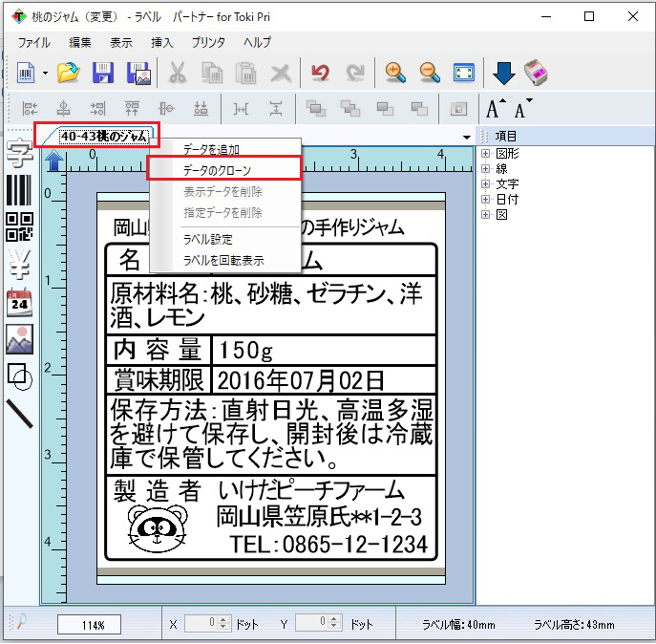Choose ラベルを回転表示 from context menu
656x644 pixels.
[x=225, y=261]
